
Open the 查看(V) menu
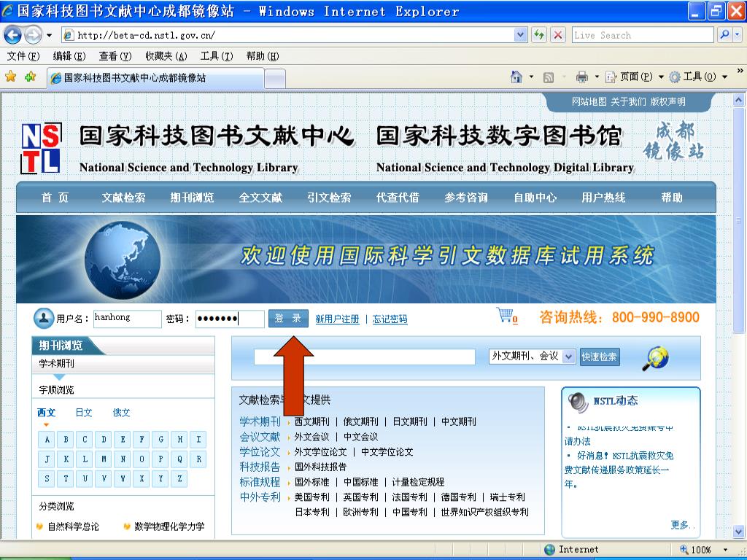click(x=115, y=56)
